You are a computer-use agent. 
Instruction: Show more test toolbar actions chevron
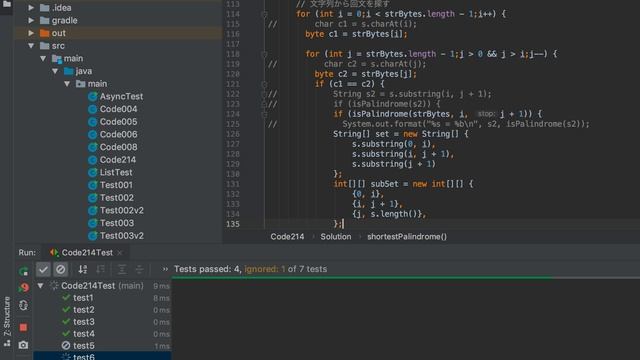(165, 269)
